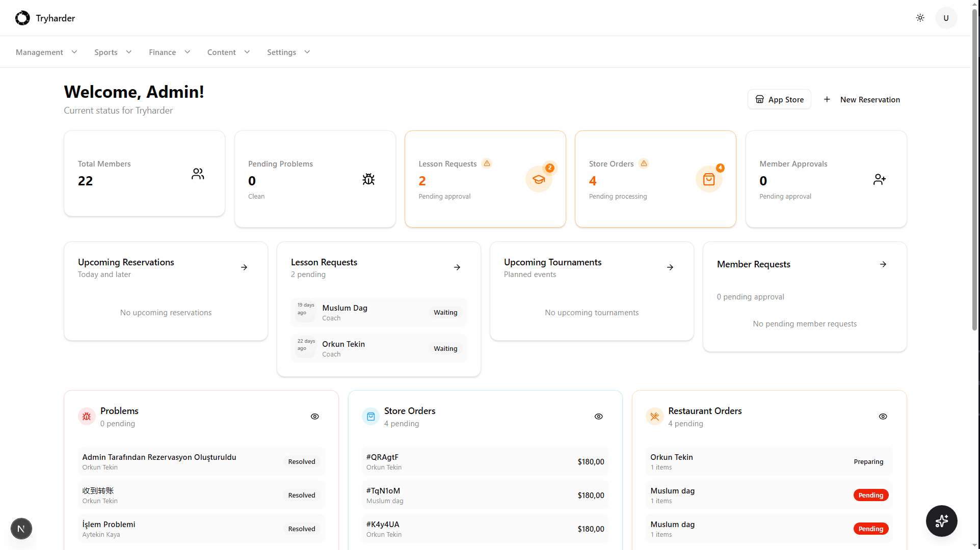Screen dimensions: 980x550
Task: Click the Next.js dev tools badge
Action: click(21, 529)
